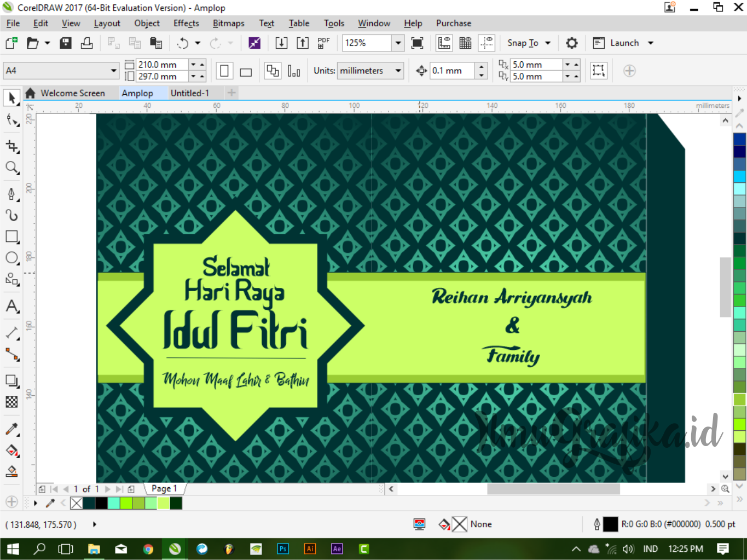Create a new document
This screenshot has width=747, height=560.
pos(11,43)
